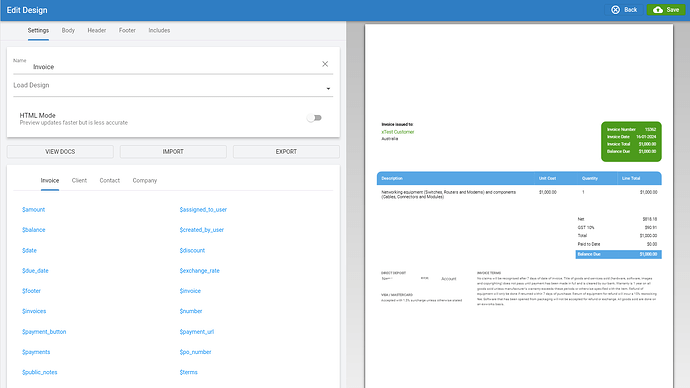
Task: Open the Load Design dropdown arrow
Action: pyautogui.click(x=328, y=89)
